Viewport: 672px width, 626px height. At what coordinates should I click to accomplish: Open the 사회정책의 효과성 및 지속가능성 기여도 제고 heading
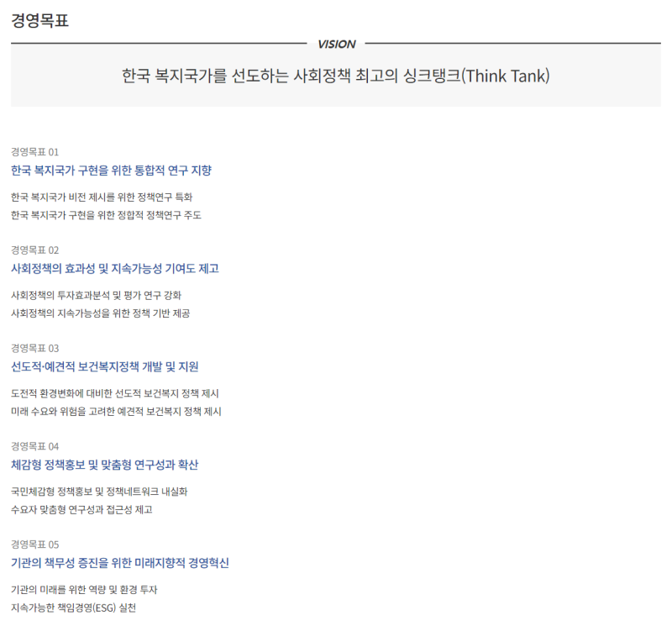click(115, 269)
